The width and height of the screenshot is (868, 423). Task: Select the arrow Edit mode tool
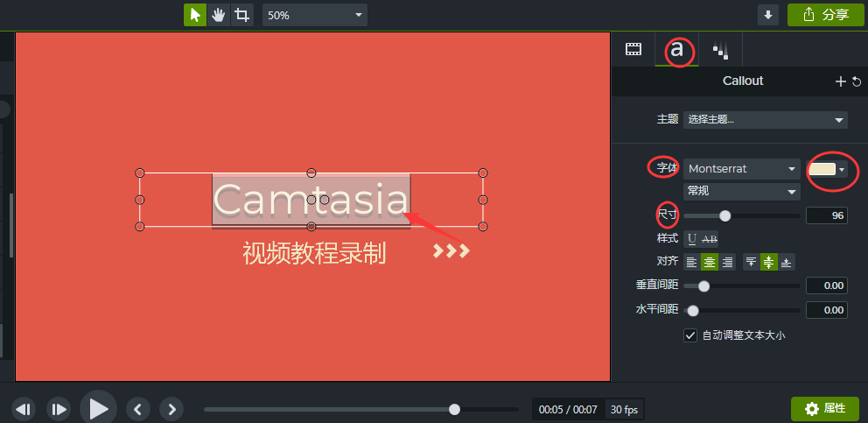pyautogui.click(x=195, y=15)
